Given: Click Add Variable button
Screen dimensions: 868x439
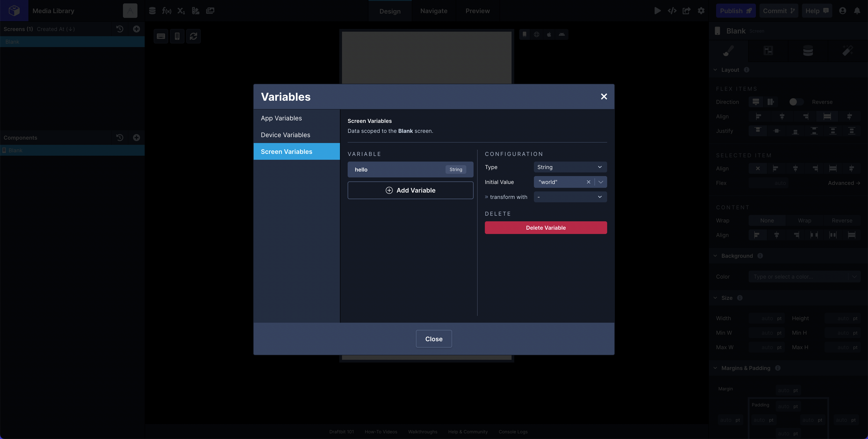Looking at the screenshot, I should click(410, 190).
